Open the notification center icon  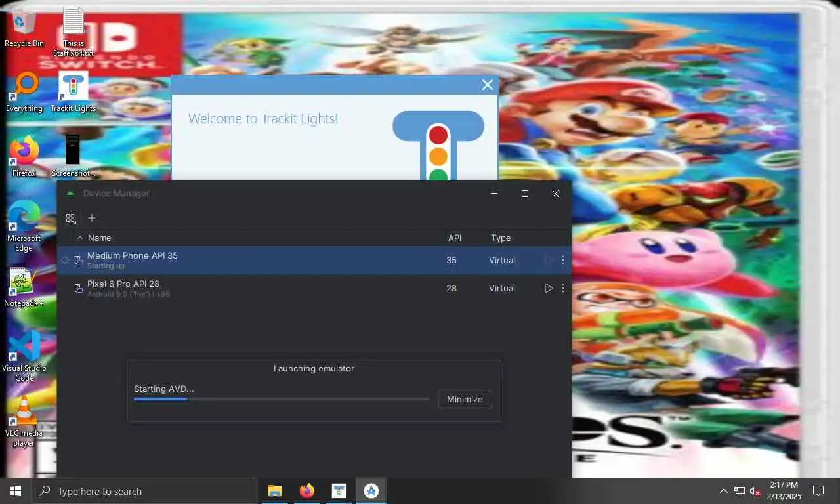pyautogui.click(x=818, y=491)
